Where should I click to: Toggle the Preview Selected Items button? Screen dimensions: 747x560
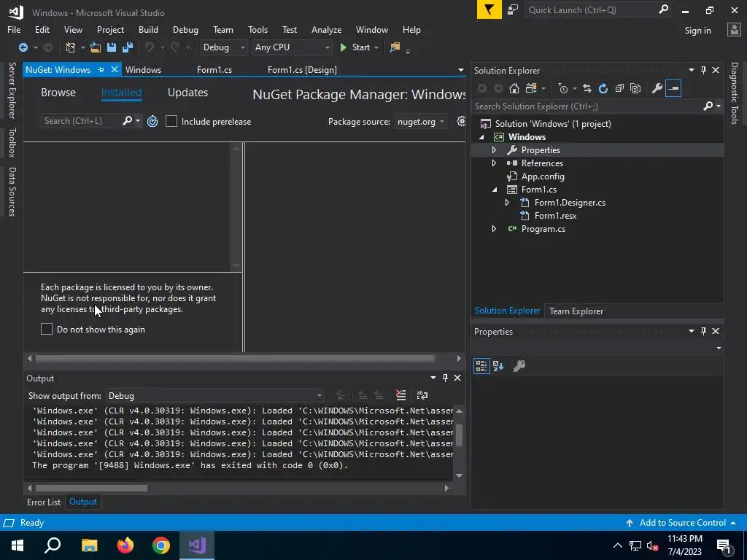[673, 88]
